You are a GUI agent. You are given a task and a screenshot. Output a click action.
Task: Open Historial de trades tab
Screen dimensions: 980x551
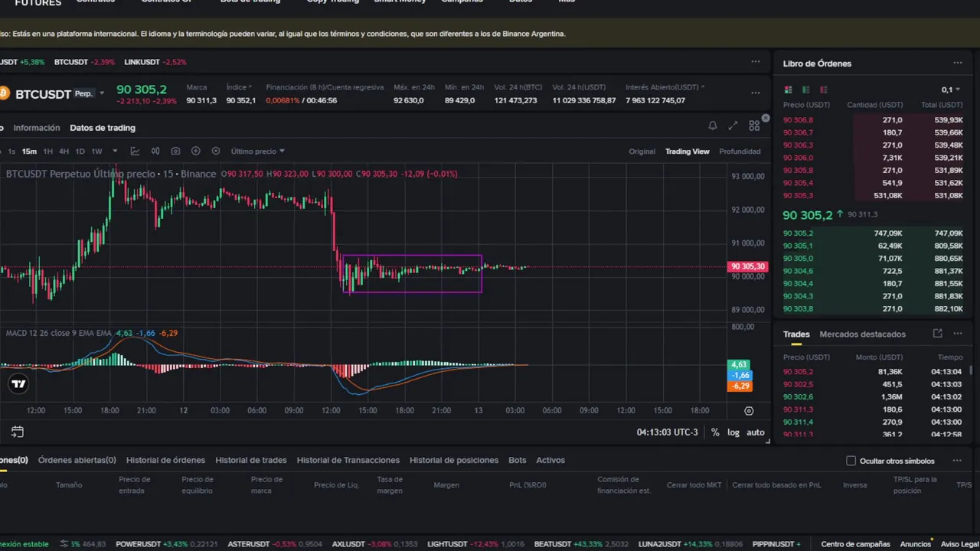coord(251,460)
